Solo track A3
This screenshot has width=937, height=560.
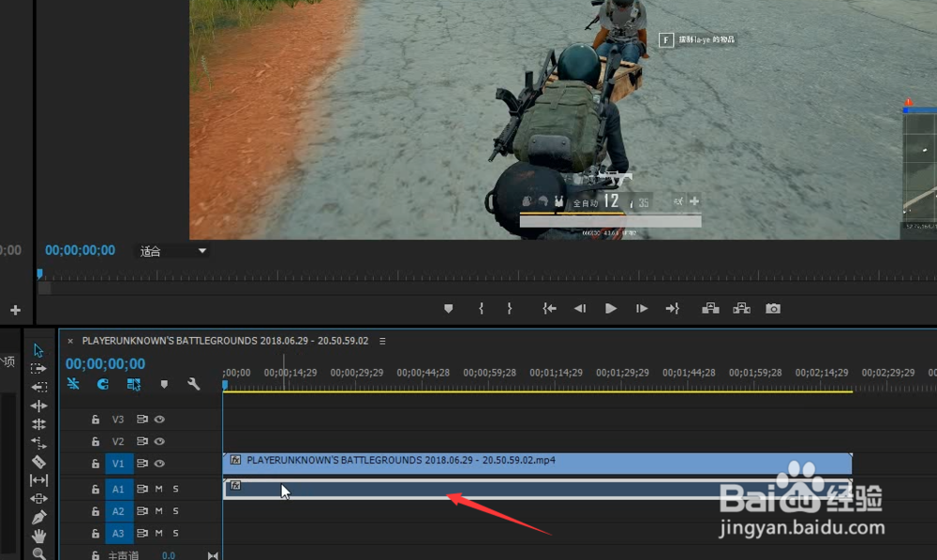click(x=176, y=533)
